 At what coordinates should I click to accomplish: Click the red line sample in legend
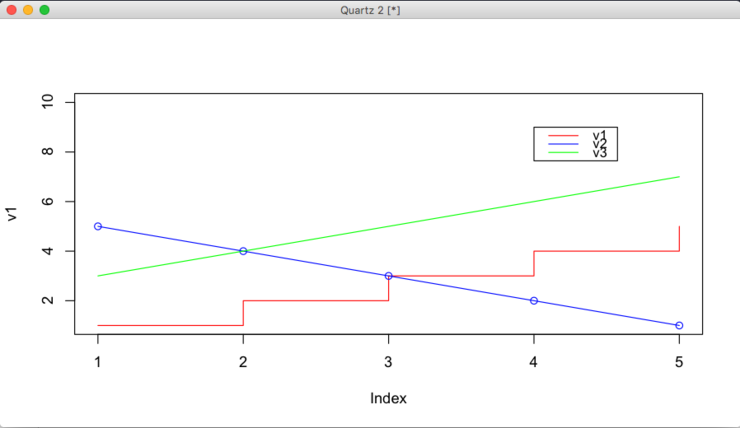coord(564,135)
